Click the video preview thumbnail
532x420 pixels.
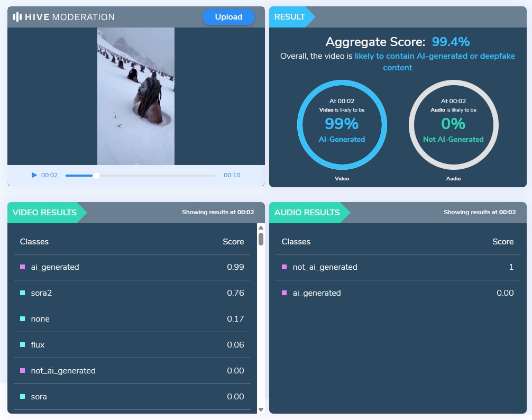[136, 96]
